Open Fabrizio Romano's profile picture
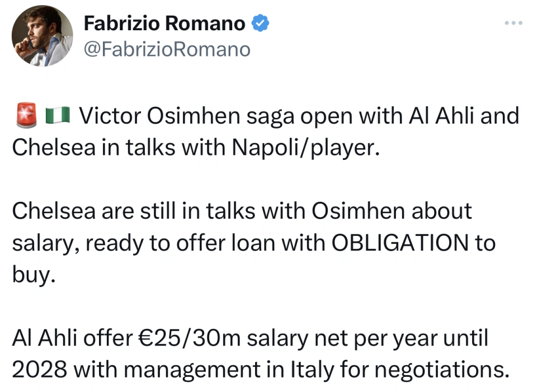 (42, 36)
